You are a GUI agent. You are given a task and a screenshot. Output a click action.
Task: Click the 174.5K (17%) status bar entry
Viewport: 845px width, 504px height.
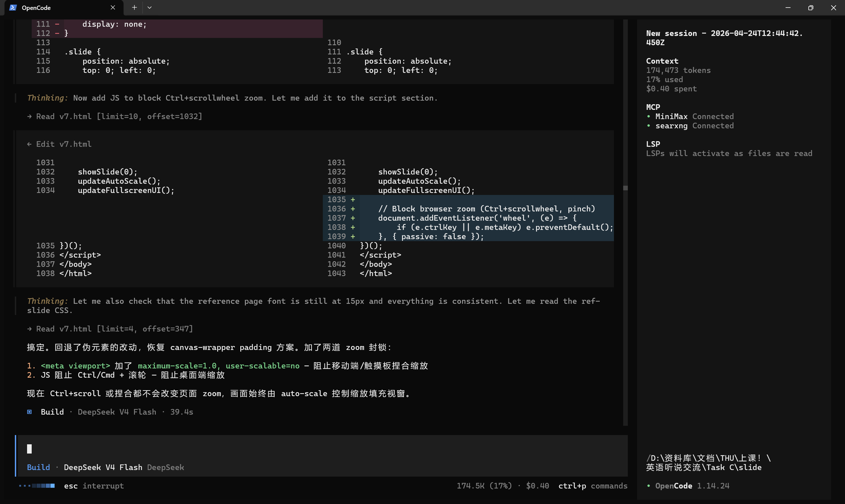pyautogui.click(x=484, y=486)
